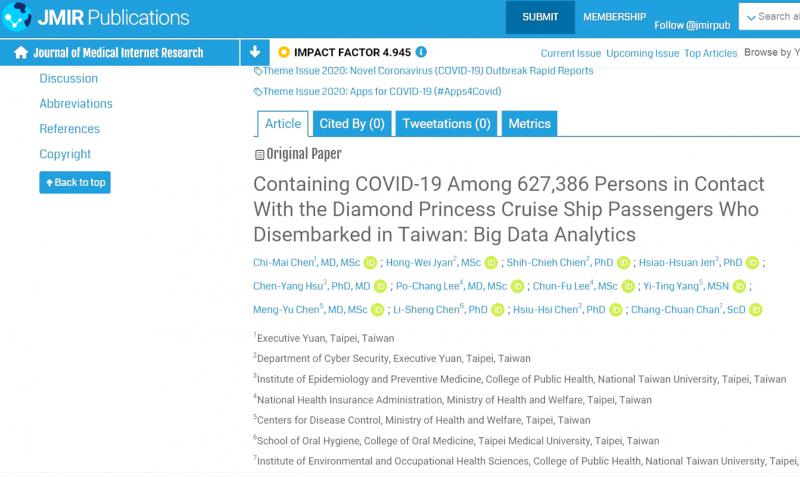This screenshot has height=478, width=800.
Task: Select the Article tab
Action: pyautogui.click(x=283, y=123)
